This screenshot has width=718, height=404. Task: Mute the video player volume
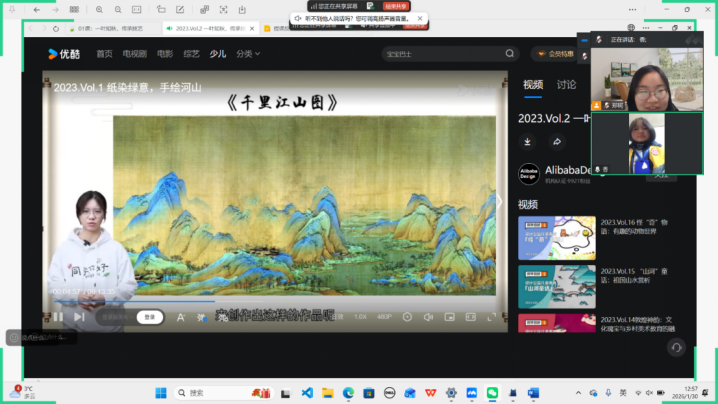(x=428, y=317)
